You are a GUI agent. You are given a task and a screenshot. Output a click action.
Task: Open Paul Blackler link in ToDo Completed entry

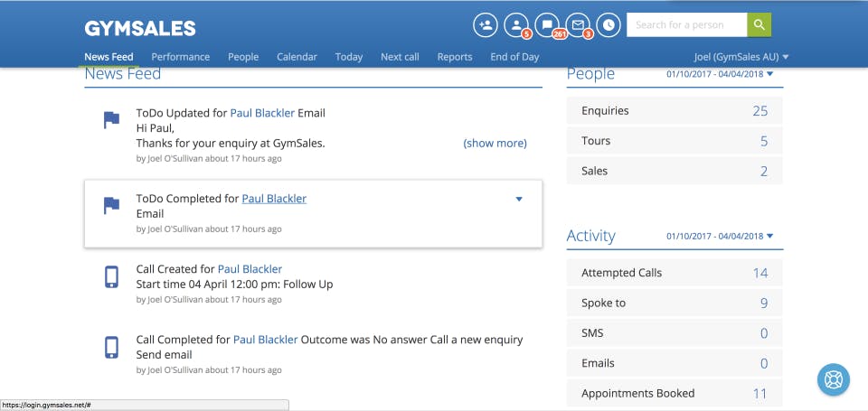pos(274,198)
